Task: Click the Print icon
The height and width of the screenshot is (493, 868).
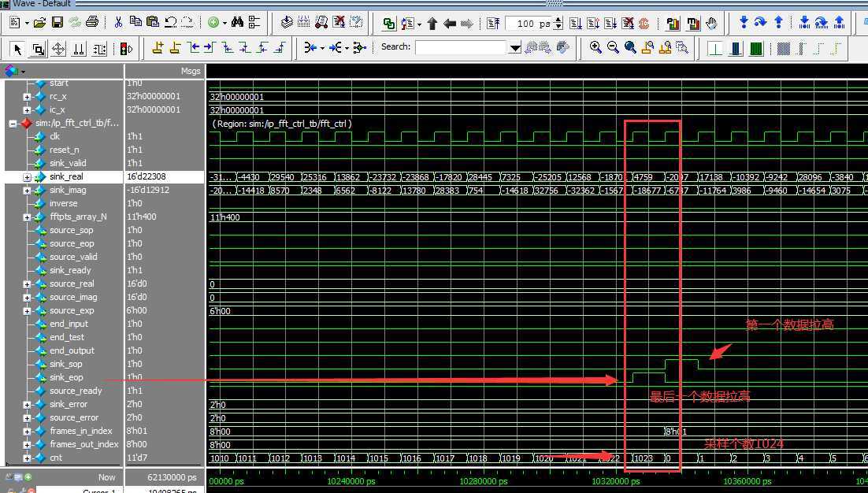Action: pyautogui.click(x=92, y=23)
